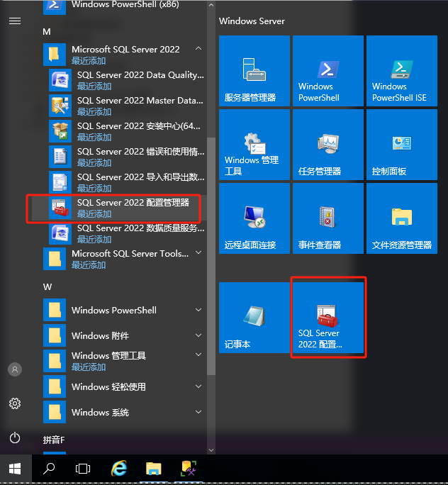Expand the Windows 轻松使用 folder
The image size is (448, 485).
(198, 386)
